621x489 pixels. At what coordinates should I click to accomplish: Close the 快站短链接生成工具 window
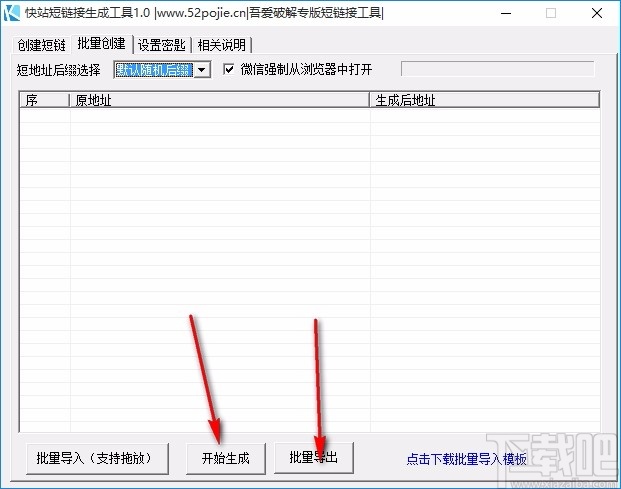pyautogui.click(x=597, y=13)
